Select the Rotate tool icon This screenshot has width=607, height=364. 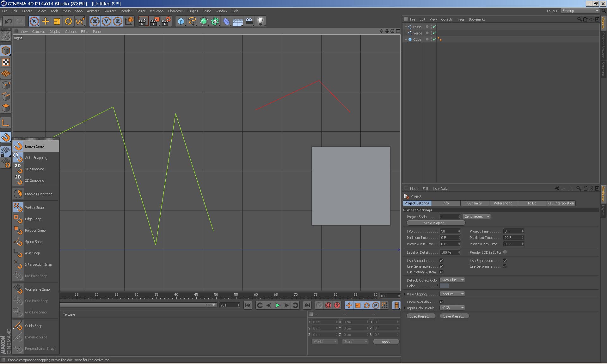tap(68, 21)
